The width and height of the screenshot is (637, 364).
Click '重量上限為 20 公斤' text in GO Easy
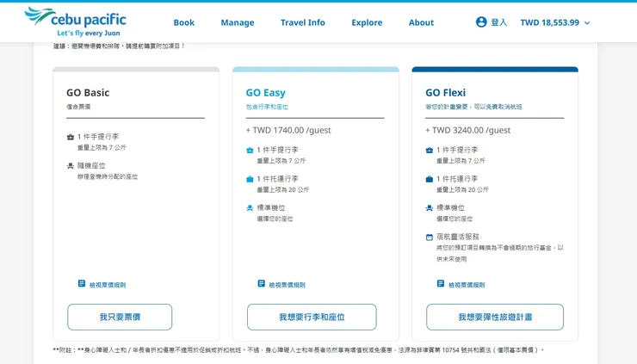(x=283, y=189)
